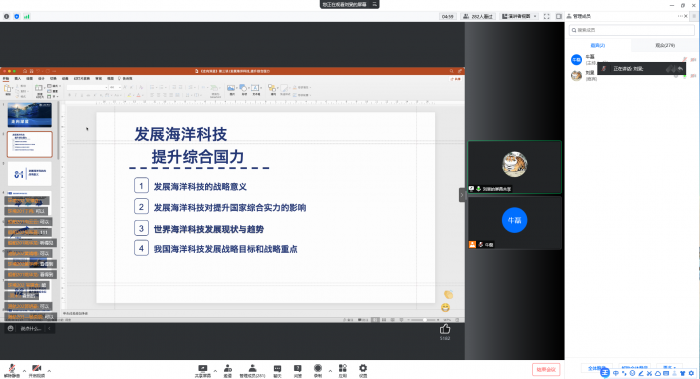Viewport: 700px width, 379px height.
Task: Open the Chat icon
Action: pyautogui.click(x=277, y=371)
